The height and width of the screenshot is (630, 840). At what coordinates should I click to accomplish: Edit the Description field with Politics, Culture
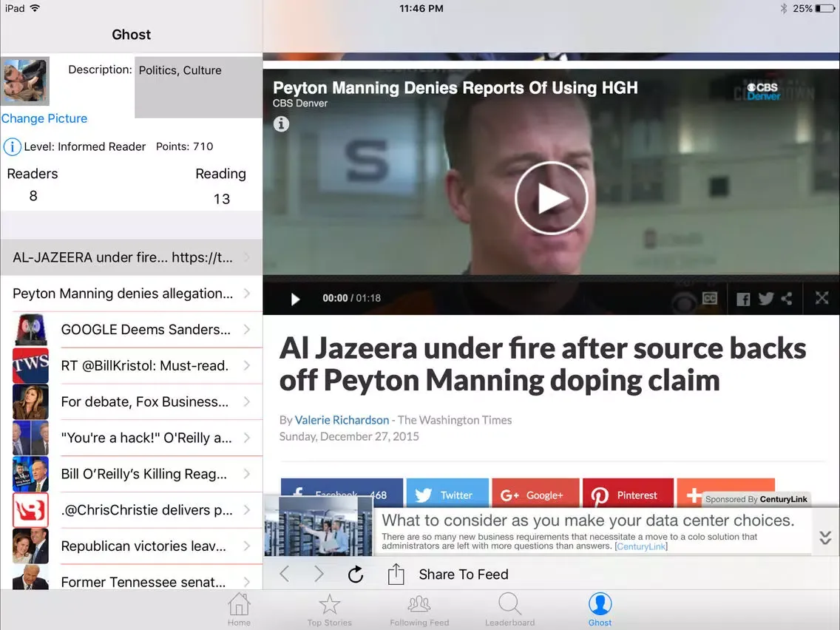(198, 87)
